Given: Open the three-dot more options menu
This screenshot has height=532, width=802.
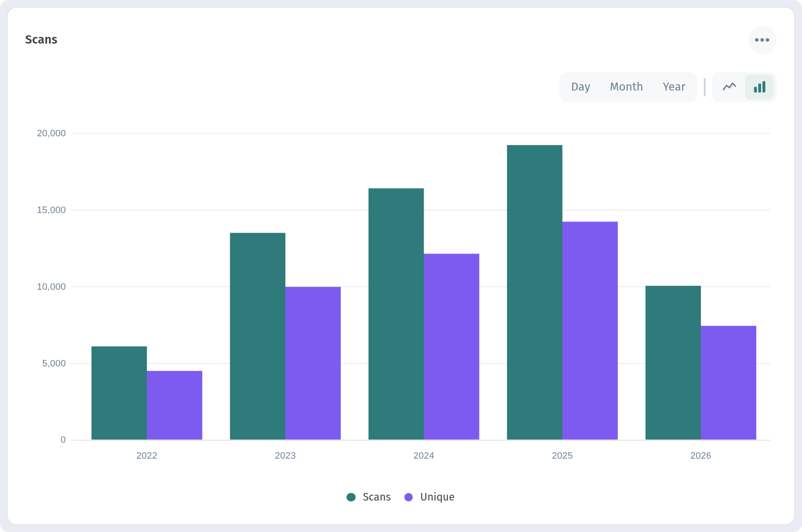Looking at the screenshot, I should coord(762,40).
